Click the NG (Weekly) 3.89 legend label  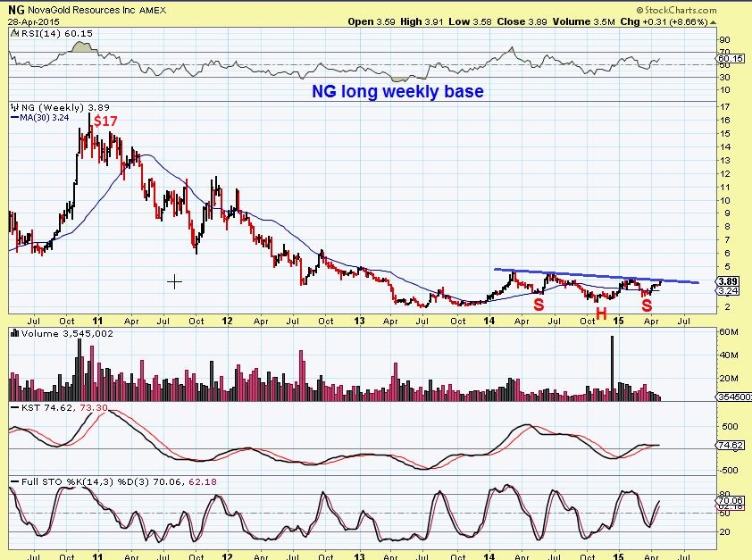(64, 107)
